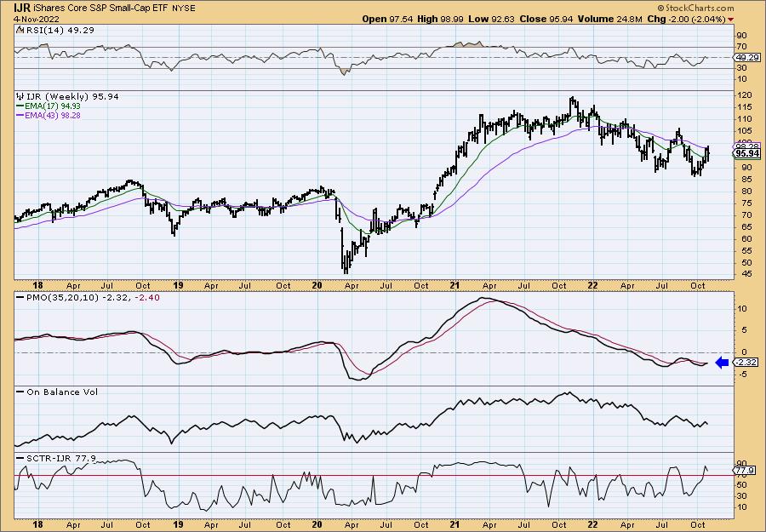The width and height of the screenshot is (766, 532).
Task: Click Close 95.94 in the header quote line
Action: pos(547,19)
